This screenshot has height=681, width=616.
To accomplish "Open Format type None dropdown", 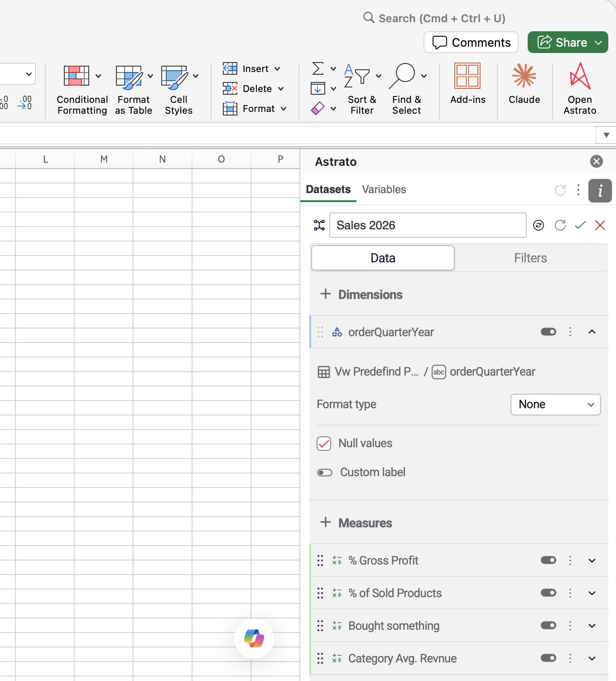I will pyautogui.click(x=556, y=405).
